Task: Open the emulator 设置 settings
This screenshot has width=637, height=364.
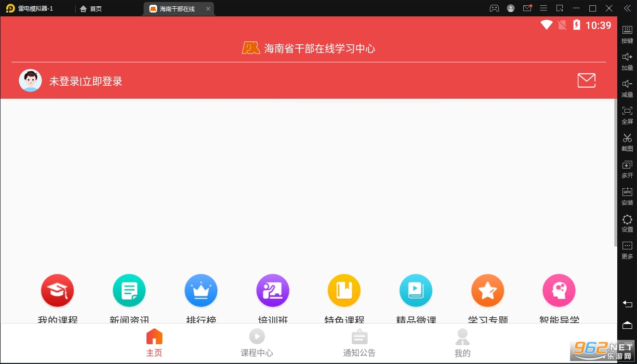Action: pyautogui.click(x=627, y=223)
